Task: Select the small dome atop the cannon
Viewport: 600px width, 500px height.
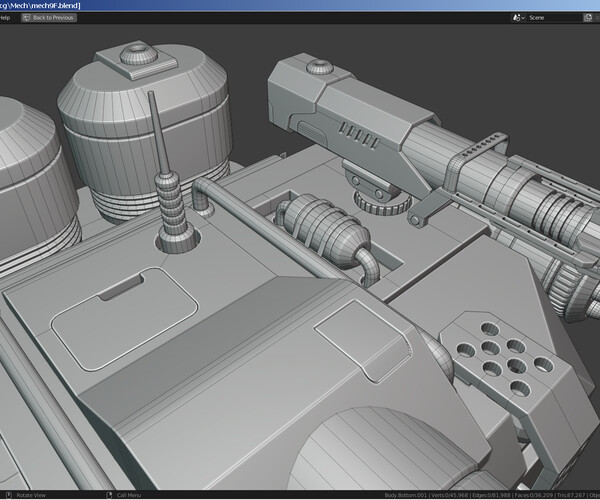Action: coord(318,69)
